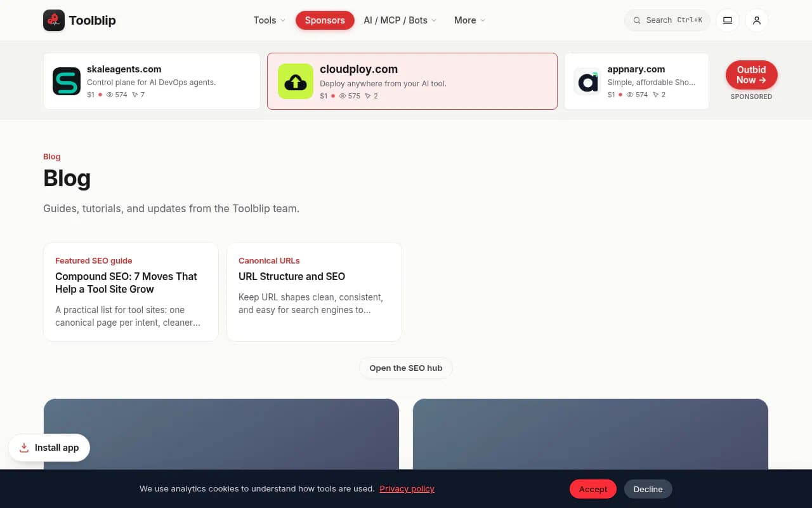Decline analytics cookies
Screen dimensions: 812x508
click(648, 489)
